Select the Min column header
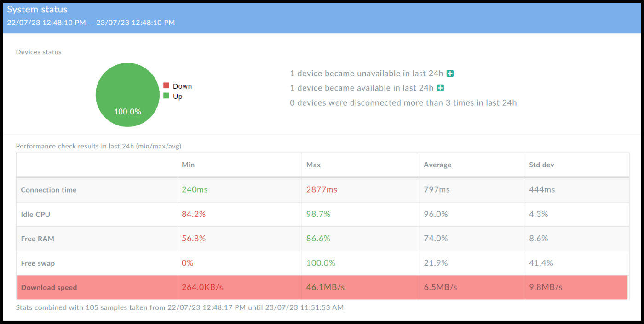This screenshot has height=324, width=644. point(188,165)
